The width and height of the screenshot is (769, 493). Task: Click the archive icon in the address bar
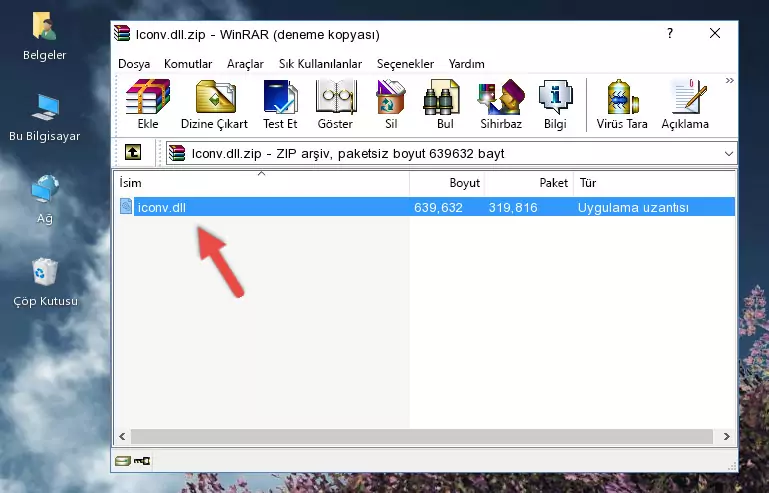[x=177, y=154]
